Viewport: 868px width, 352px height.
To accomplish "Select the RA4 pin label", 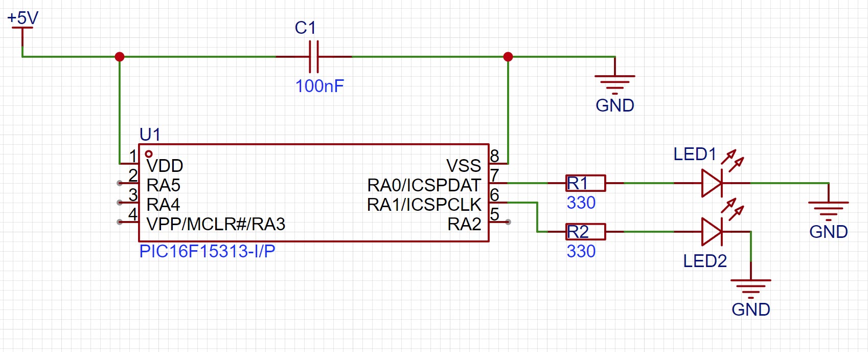I will point(163,205).
